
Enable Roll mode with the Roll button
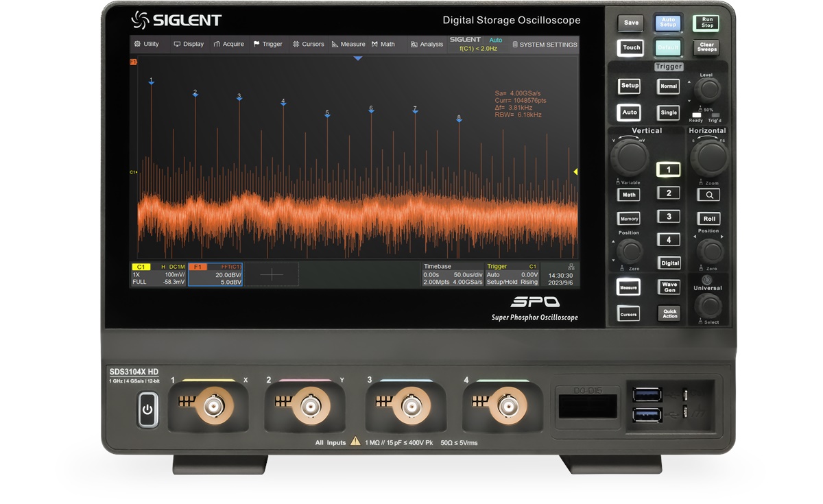click(708, 218)
